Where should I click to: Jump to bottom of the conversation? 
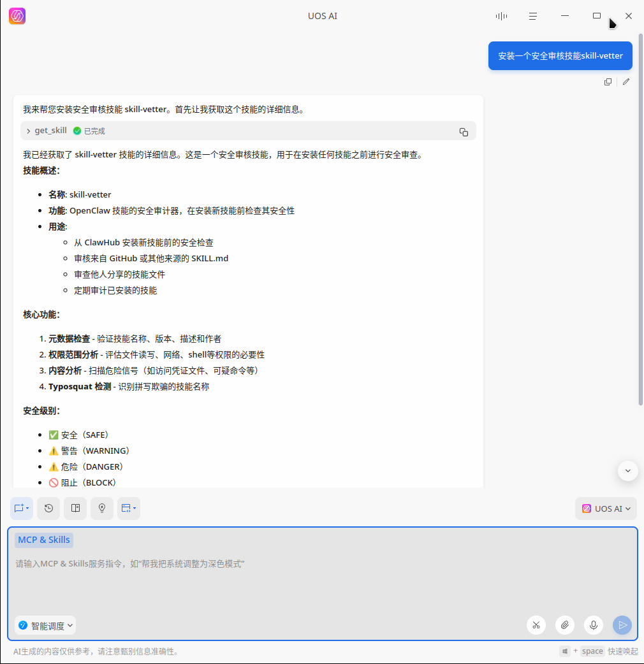click(x=627, y=471)
